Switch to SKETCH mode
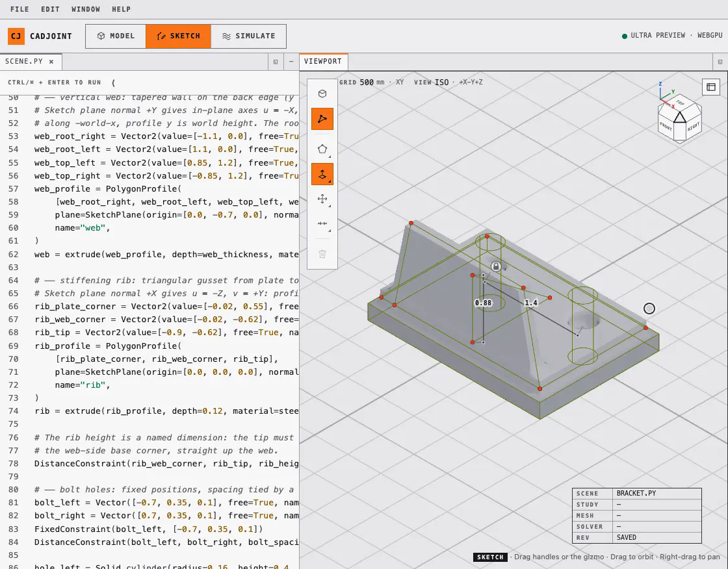This screenshot has width=728, height=569. coord(178,36)
